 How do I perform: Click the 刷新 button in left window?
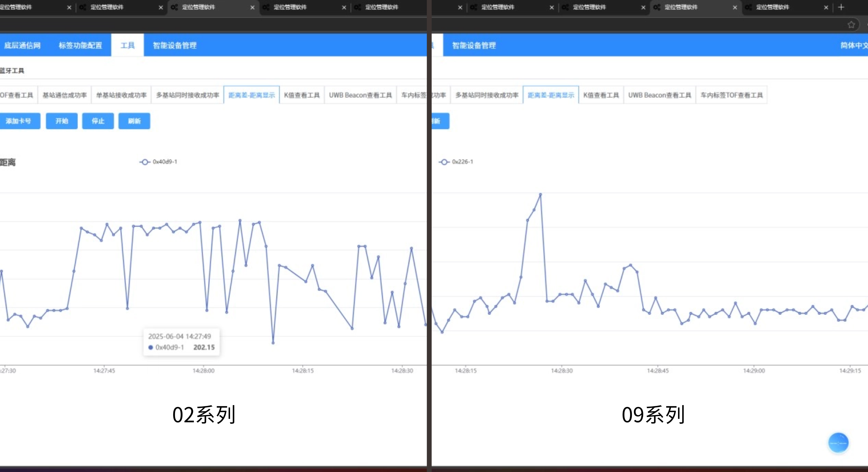click(134, 121)
